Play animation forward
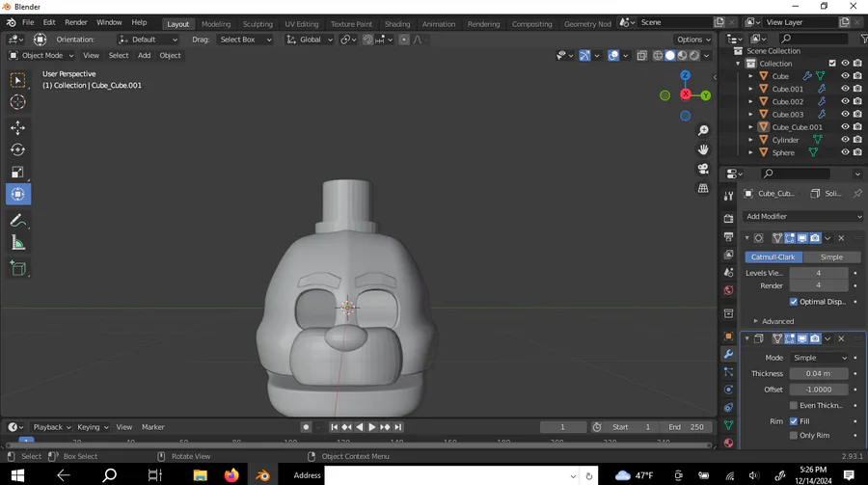The height and width of the screenshot is (485, 868). (372, 427)
